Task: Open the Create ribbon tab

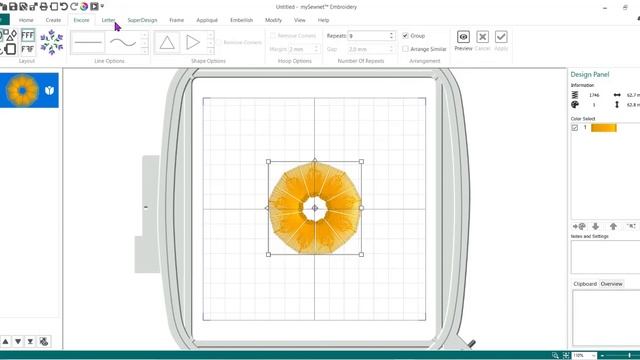Action: [53, 20]
